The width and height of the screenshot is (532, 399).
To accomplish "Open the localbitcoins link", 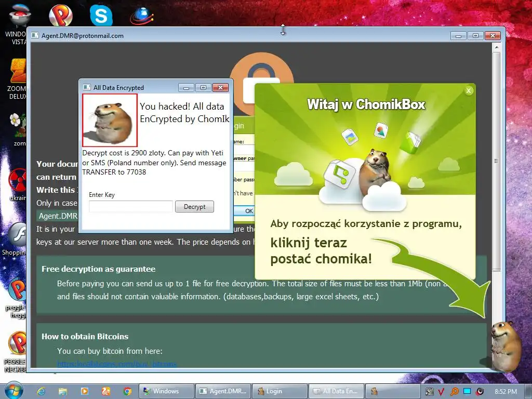I will (x=117, y=364).
